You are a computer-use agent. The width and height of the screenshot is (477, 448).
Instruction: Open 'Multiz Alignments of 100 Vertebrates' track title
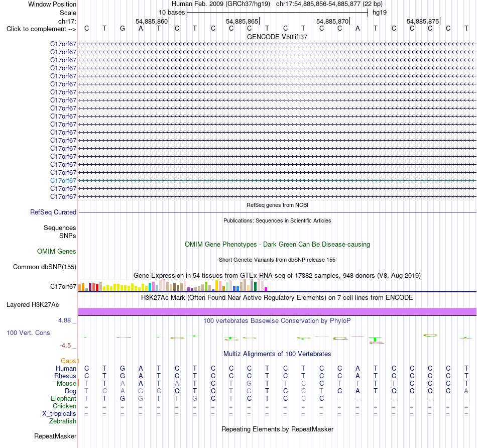(277, 354)
